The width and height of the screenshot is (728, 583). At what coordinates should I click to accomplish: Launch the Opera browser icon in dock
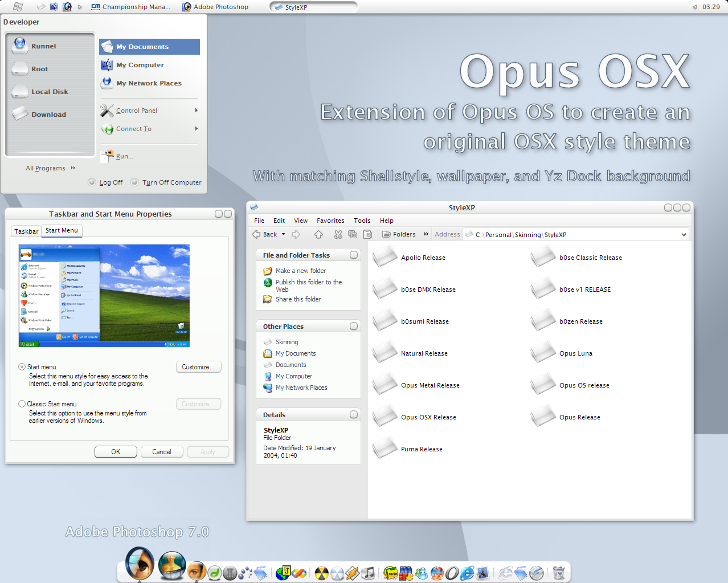click(452, 573)
